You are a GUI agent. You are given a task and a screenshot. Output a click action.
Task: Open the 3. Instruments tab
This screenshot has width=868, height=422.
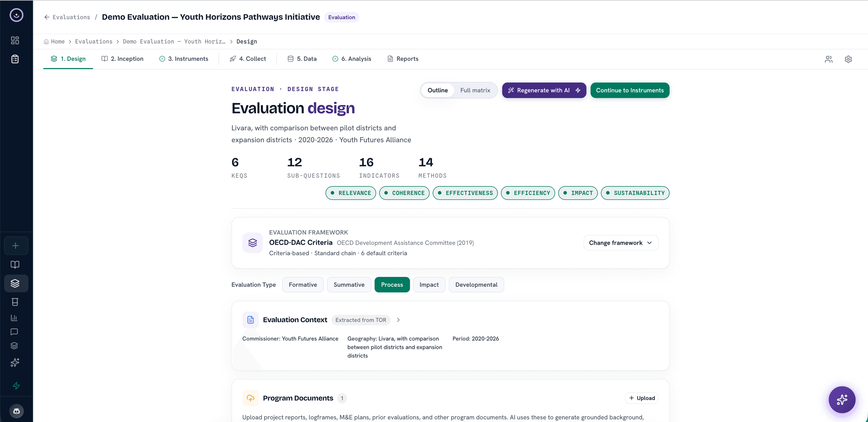(x=184, y=59)
